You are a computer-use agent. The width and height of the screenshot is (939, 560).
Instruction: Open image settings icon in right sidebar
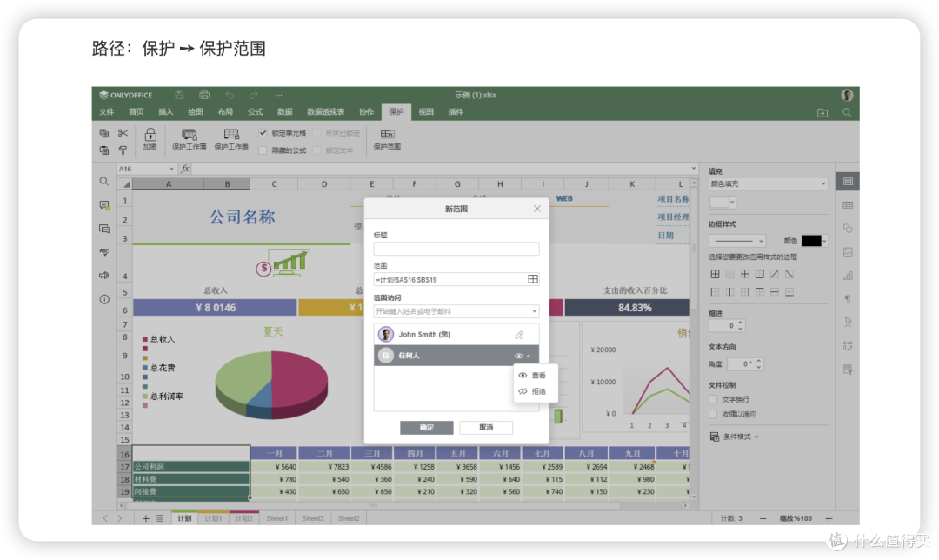pyautogui.click(x=848, y=252)
